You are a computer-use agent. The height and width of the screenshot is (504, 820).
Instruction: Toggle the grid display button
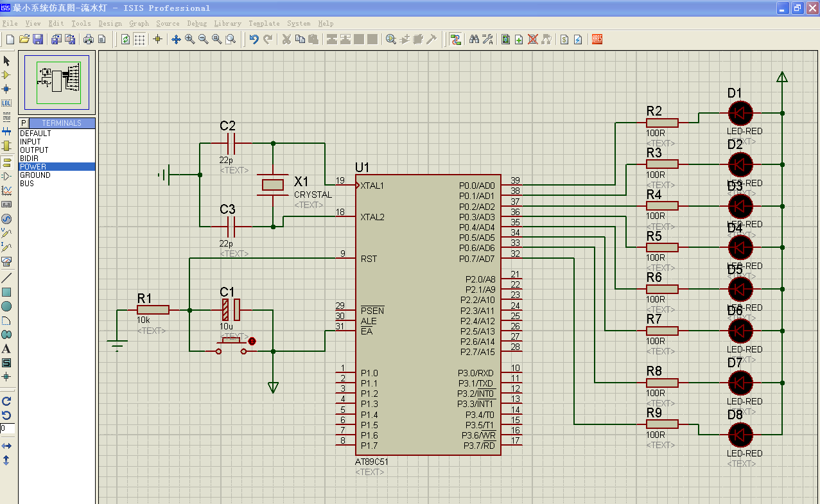(139, 39)
